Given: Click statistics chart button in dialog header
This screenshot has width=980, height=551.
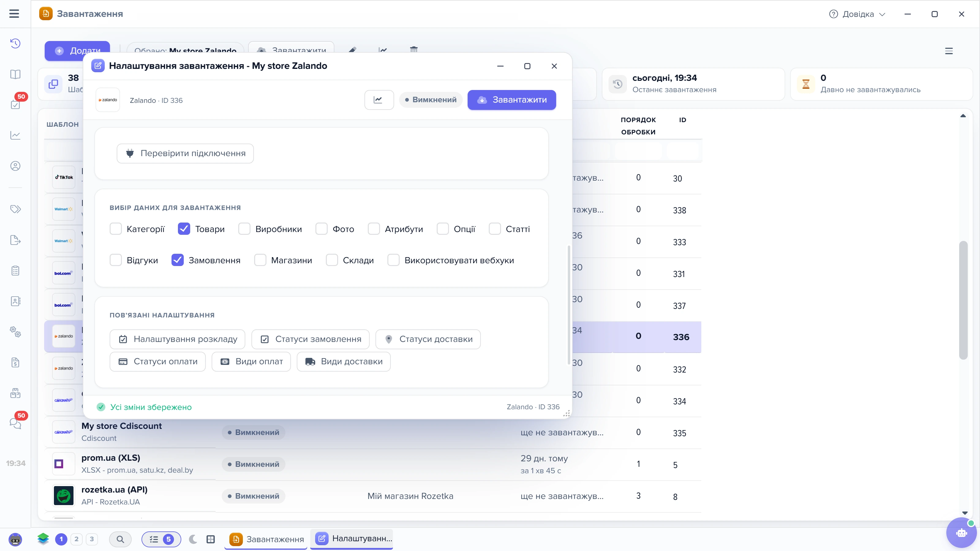Looking at the screenshot, I should (379, 99).
